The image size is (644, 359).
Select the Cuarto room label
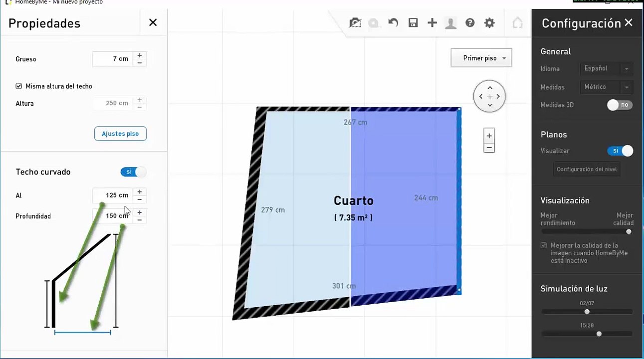coord(353,200)
